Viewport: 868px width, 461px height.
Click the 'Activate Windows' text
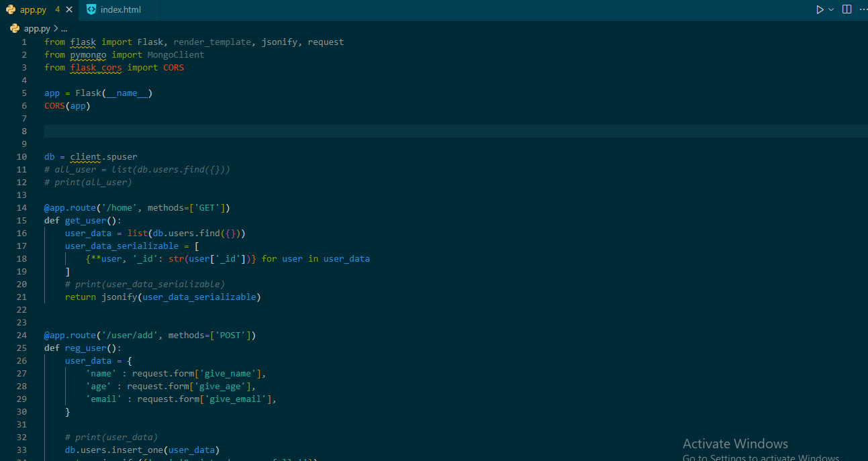click(x=735, y=444)
